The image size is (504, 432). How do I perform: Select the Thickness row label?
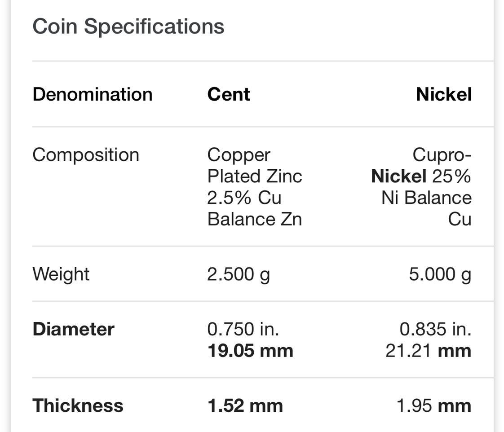(78, 406)
